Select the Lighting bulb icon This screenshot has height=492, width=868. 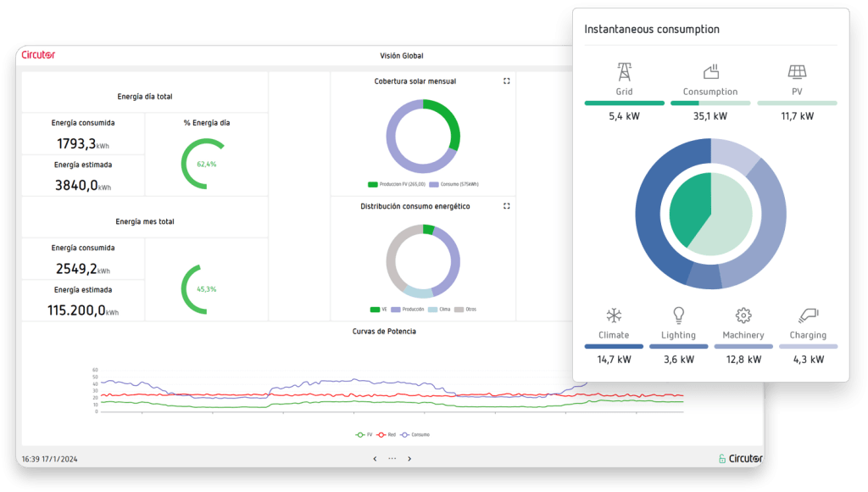pos(678,314)
